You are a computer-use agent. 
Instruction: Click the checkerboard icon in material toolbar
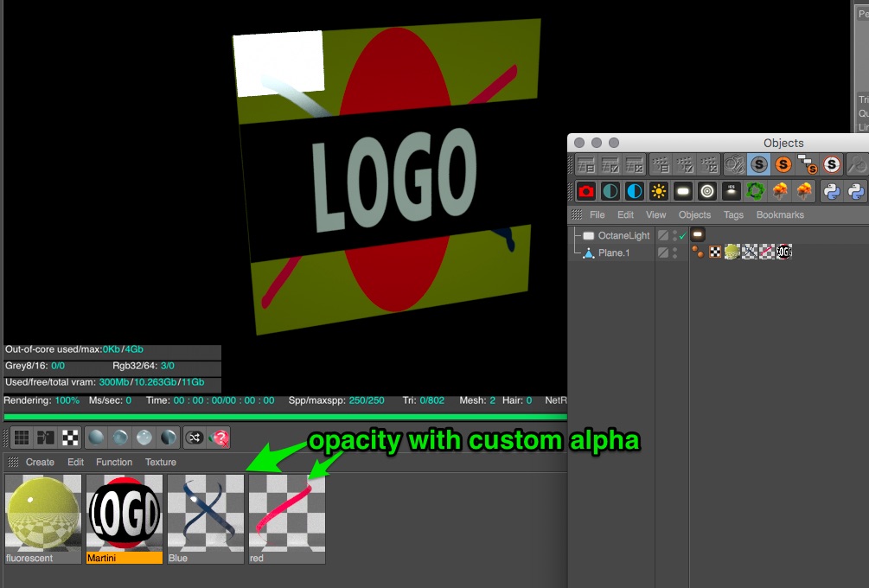click(70, 438)
